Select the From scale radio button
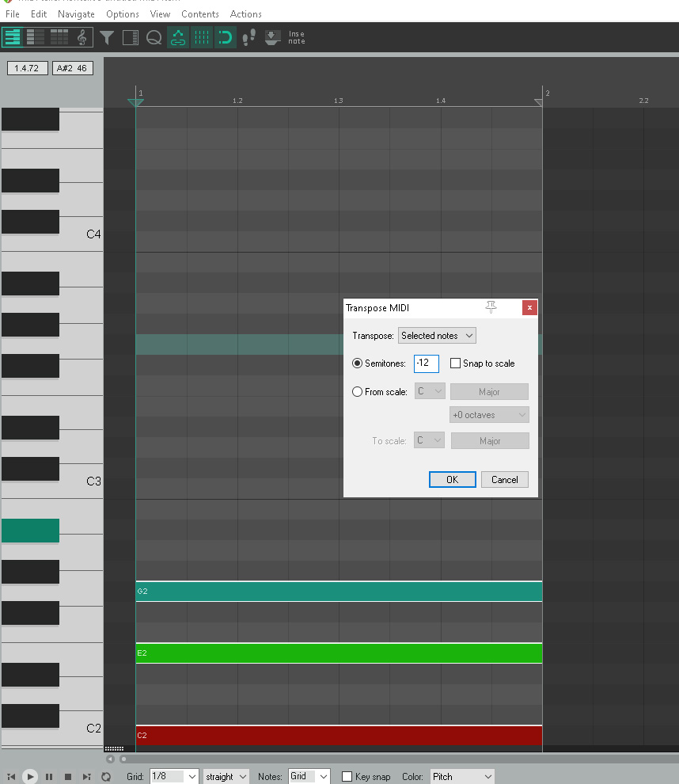679x784 pixels. tap(357, 392)
